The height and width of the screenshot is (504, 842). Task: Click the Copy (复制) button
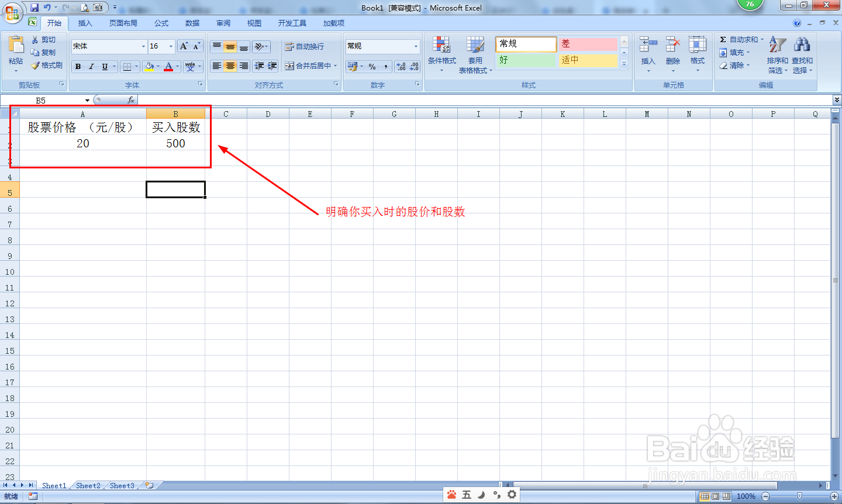43,53
